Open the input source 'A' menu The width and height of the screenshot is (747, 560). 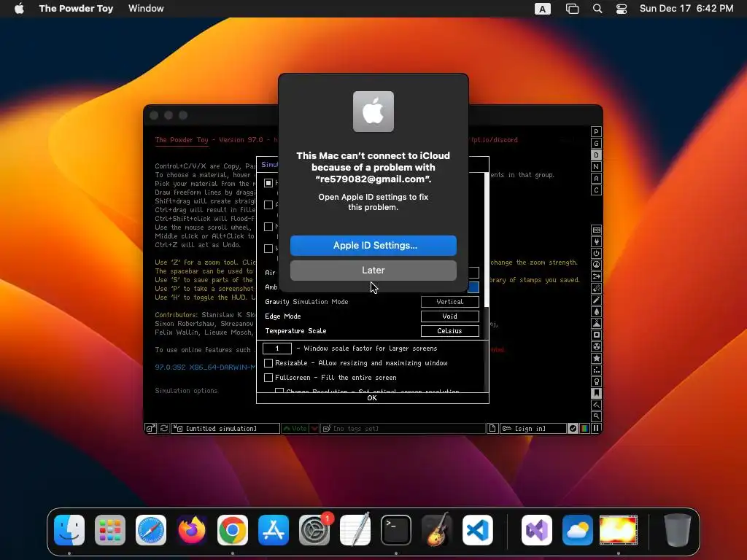543,9
